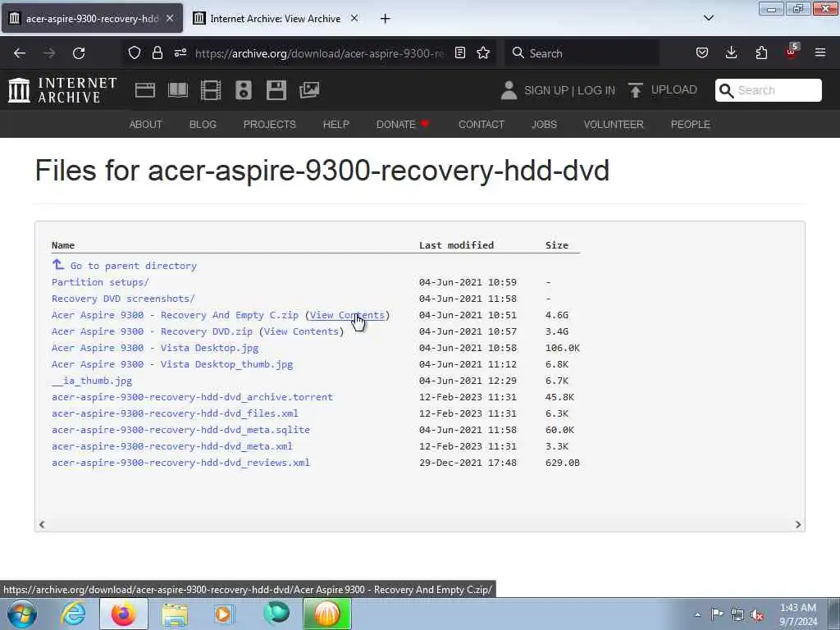
Task: Download Recovery And Empty C.zip file
Action: pos(175,315)
